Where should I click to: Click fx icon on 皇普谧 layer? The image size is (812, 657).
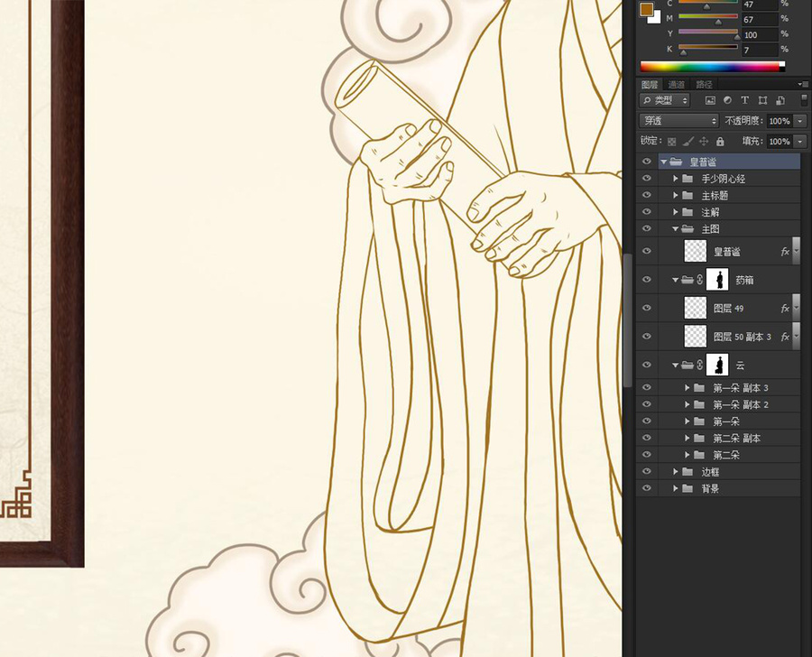coord(785,251)
